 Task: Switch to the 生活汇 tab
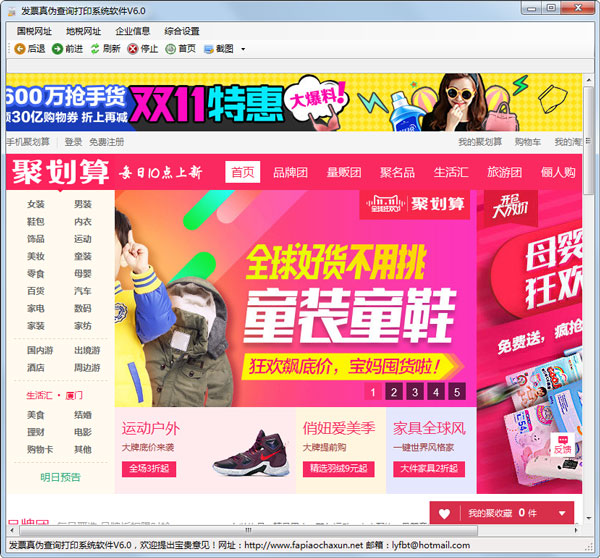pyautogui.click(x=451, y=173)
